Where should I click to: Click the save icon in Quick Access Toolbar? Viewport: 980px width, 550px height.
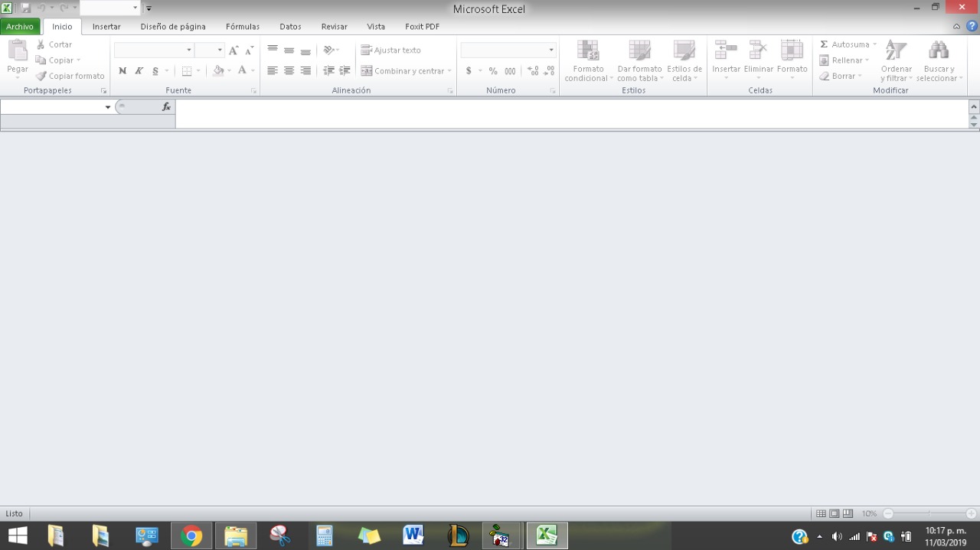click(x=25, y=8)
